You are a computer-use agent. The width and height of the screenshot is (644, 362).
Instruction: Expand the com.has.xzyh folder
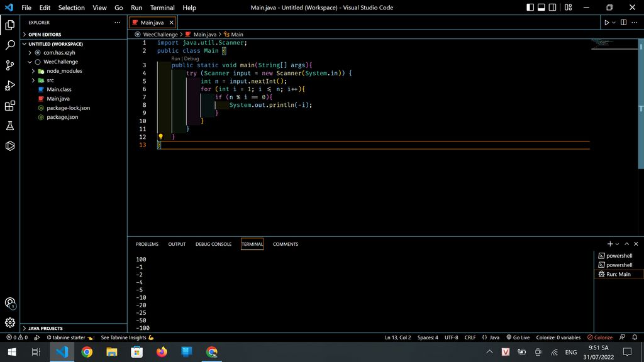click(59, 53)
